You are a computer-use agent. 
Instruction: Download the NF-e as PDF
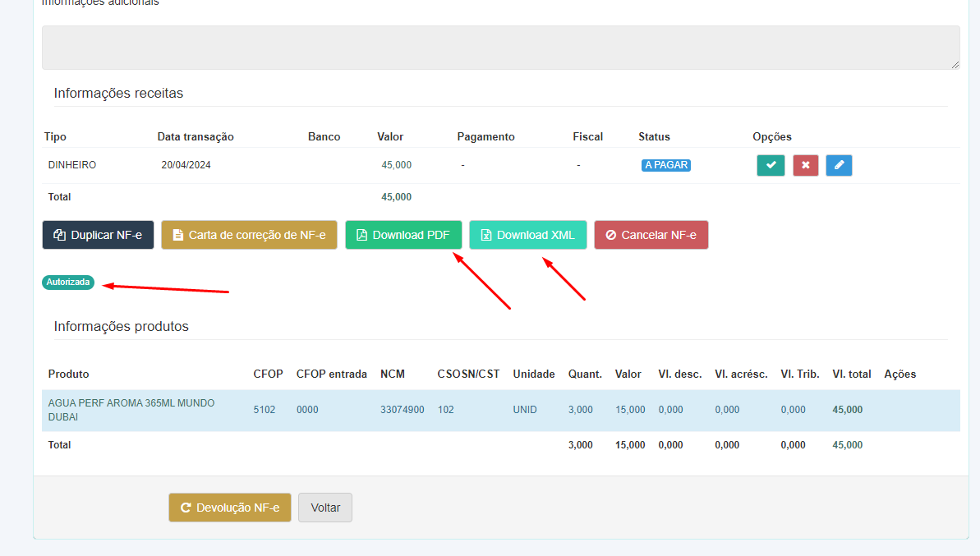click(x=404, y=235)
